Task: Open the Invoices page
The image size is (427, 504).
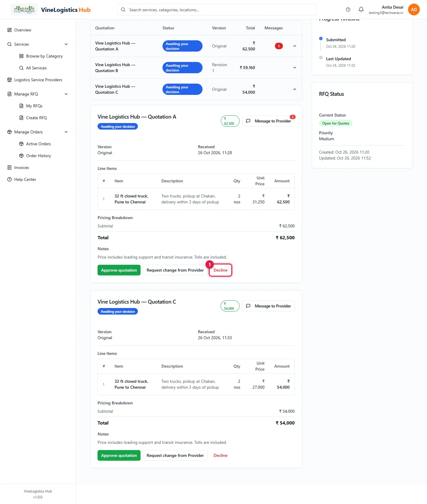Action: 38,168
